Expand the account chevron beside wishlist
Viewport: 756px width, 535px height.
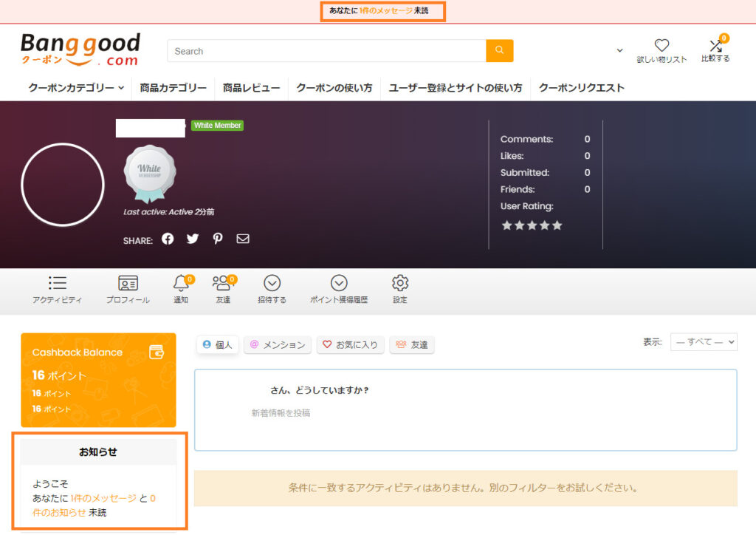pos(619,51)
